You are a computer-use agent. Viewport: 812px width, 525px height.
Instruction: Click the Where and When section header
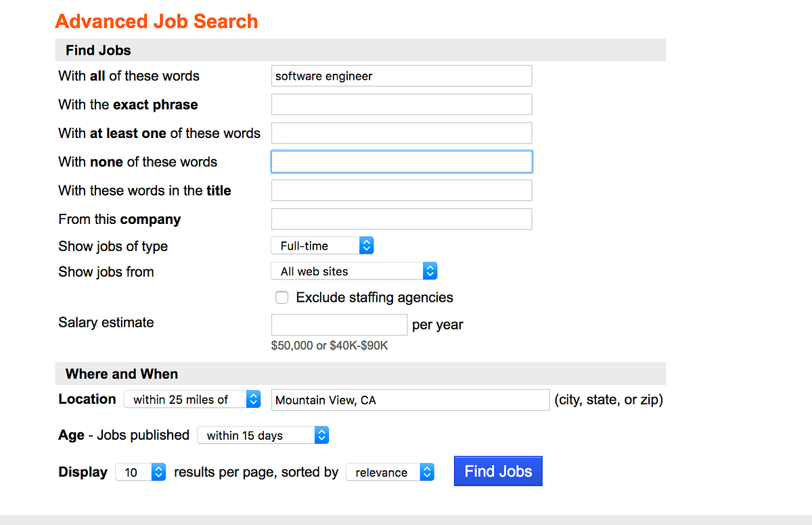(122, 374)
